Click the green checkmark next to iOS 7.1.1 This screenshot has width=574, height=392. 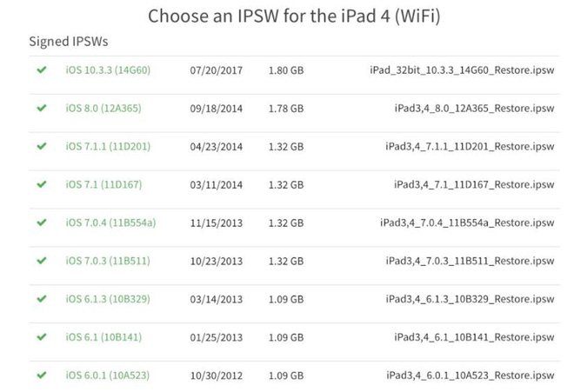coord(41,147)
